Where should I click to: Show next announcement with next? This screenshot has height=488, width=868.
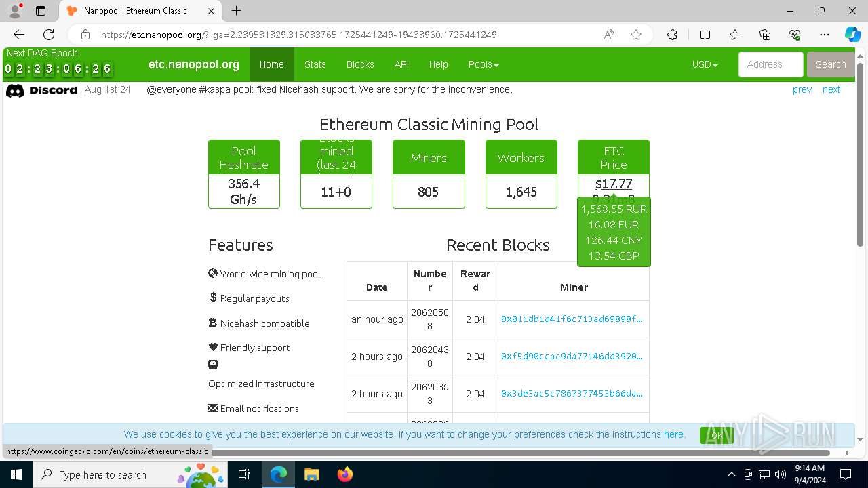tap(831, 89)
